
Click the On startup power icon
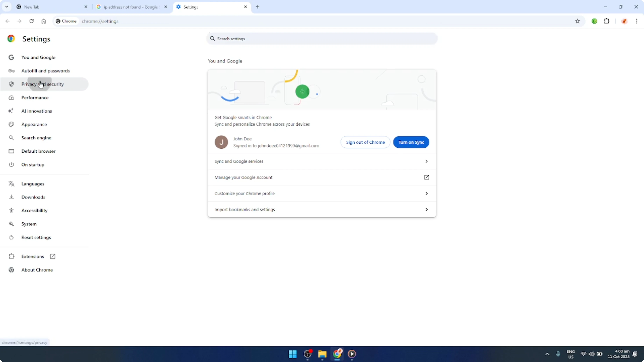pyautogui.click(x=11, y=164)
